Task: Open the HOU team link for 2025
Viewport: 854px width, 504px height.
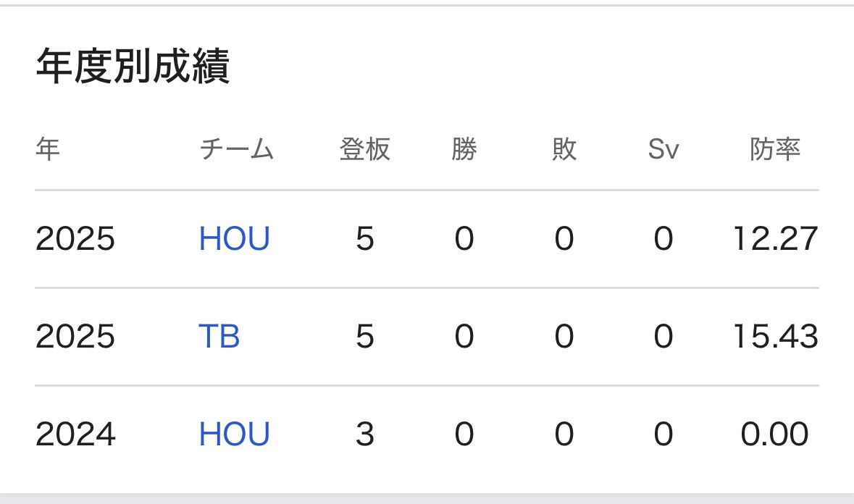Action: pyautogui.click(x=234, y=239)
